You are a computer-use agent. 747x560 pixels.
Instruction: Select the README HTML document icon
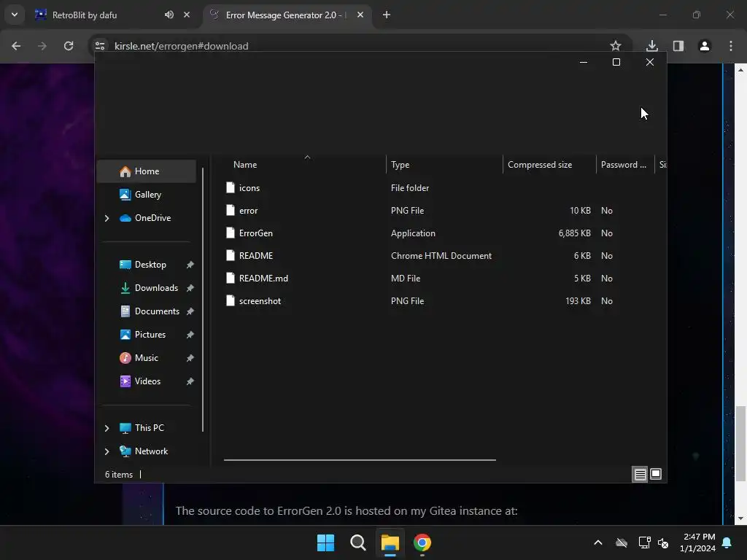pyautogui.click(x=231, y=255)
